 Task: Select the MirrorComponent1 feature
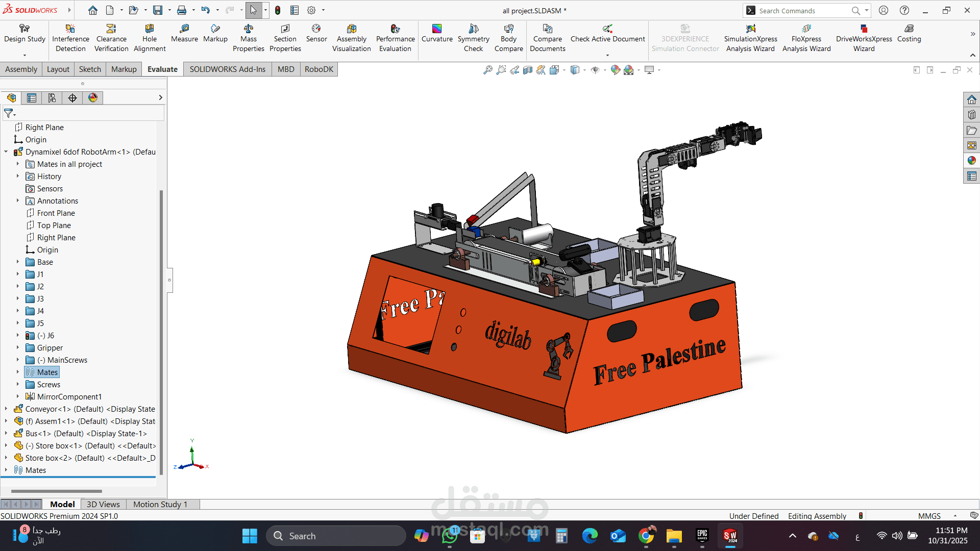(x=69, y=396)
